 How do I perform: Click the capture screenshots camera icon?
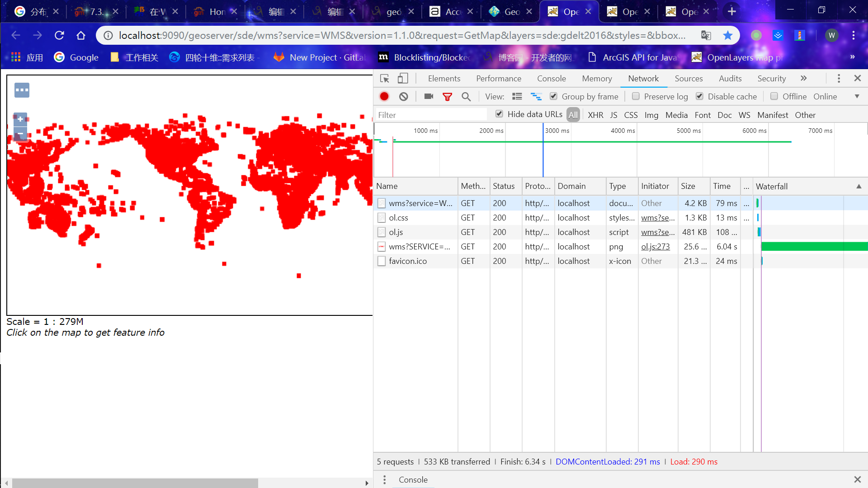pos(429,96)
